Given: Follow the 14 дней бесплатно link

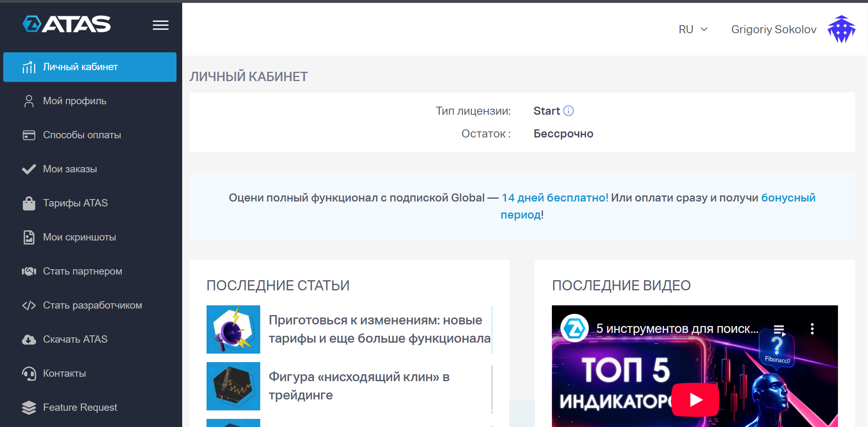Looking at the screenshot, I should [x=555, y=198].
